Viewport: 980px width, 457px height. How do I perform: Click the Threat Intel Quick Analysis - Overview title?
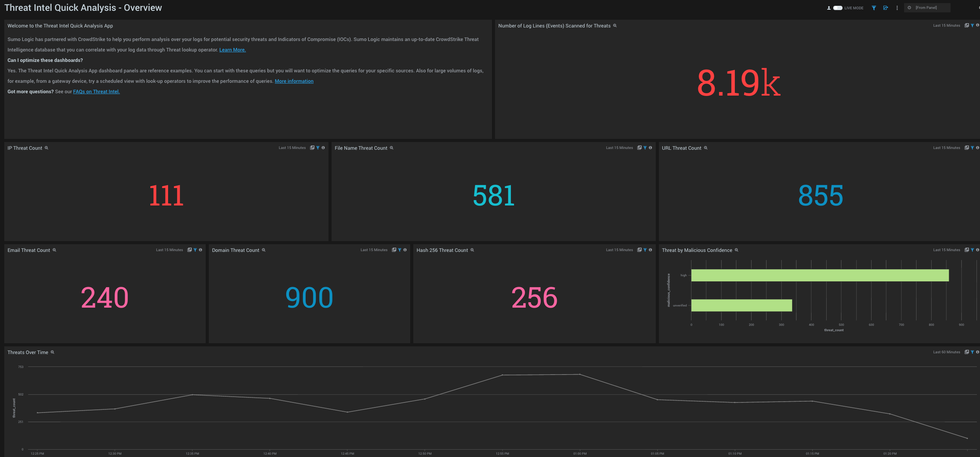84,7
